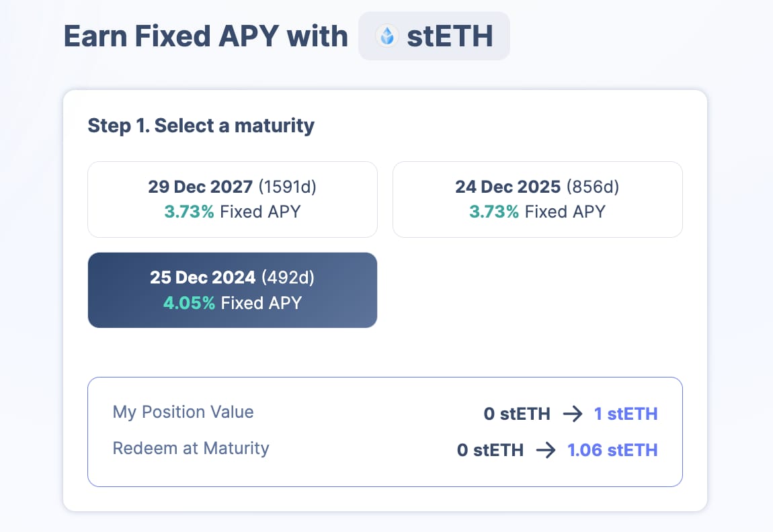This screenshot has width=773, height=532.
Task: Click the arrow icon in My Position Value row
Action: tap(572, 414)
